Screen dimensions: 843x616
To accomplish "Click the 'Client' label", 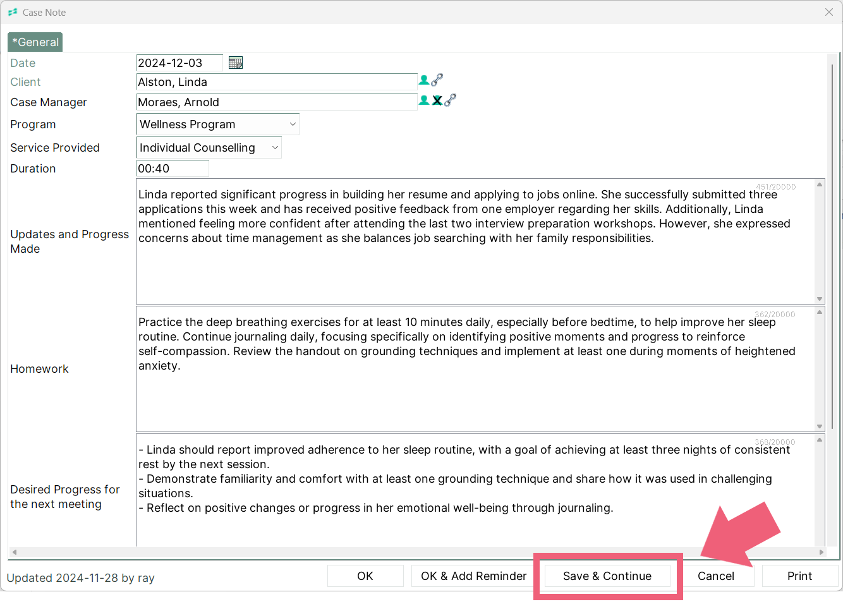I will pos(25,82).
